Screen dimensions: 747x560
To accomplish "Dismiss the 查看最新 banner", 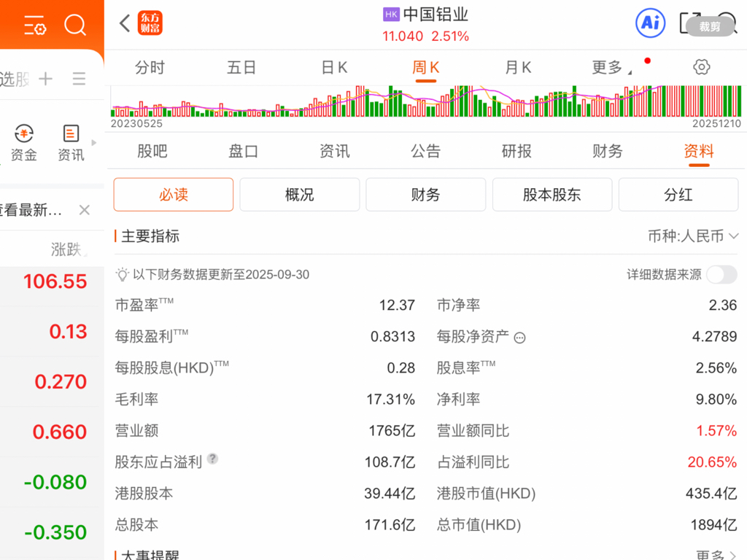I will tap(85, 210).
